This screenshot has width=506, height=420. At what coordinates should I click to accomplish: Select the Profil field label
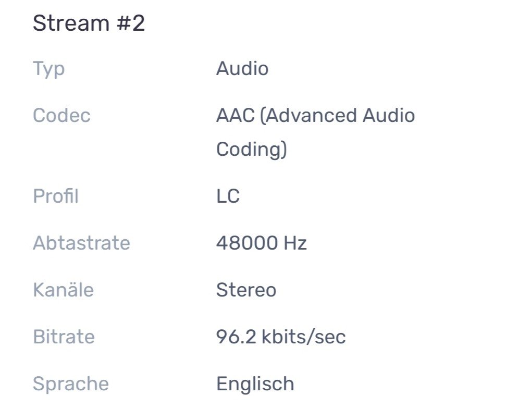(x=56, y=196)
